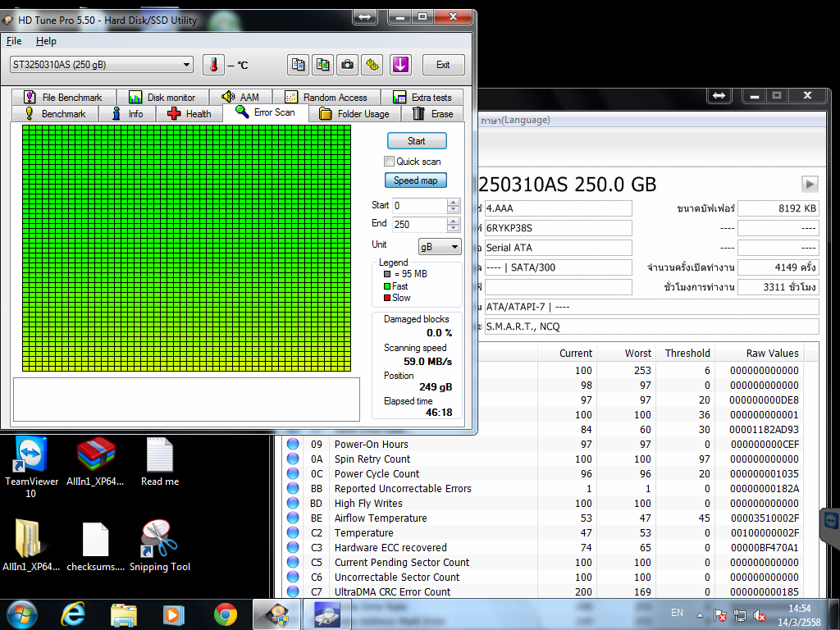Click the Raw Values column header

pyautogui.click(x=759, y=353)
